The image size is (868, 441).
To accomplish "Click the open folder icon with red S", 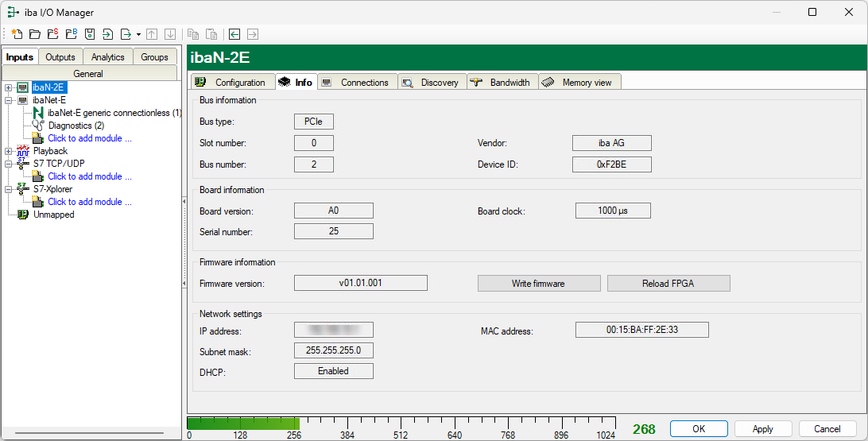I will pyautogui.click(x=52, y=34).
